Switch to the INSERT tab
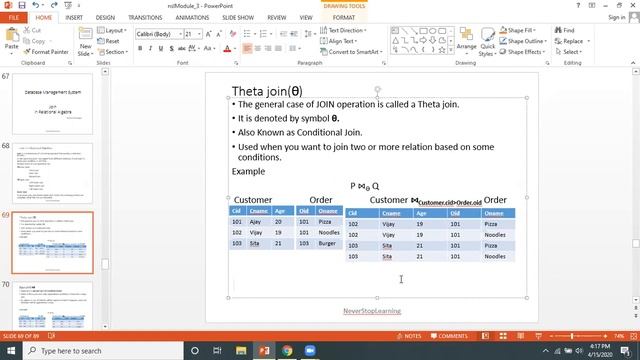The height and width of the screenshot is (360, 640). coord(74,18)
